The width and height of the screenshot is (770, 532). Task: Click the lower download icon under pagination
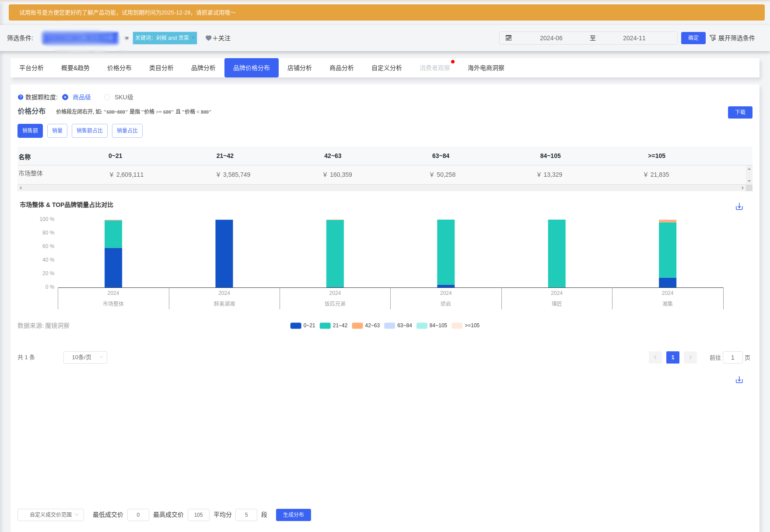tap(739, 380)
